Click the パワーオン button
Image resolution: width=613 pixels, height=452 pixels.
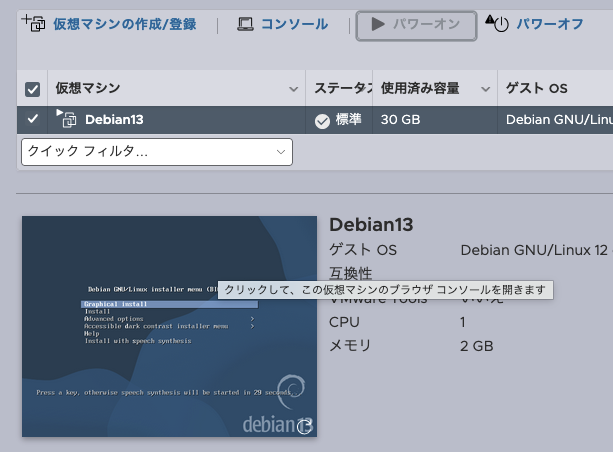click(416, 26)
